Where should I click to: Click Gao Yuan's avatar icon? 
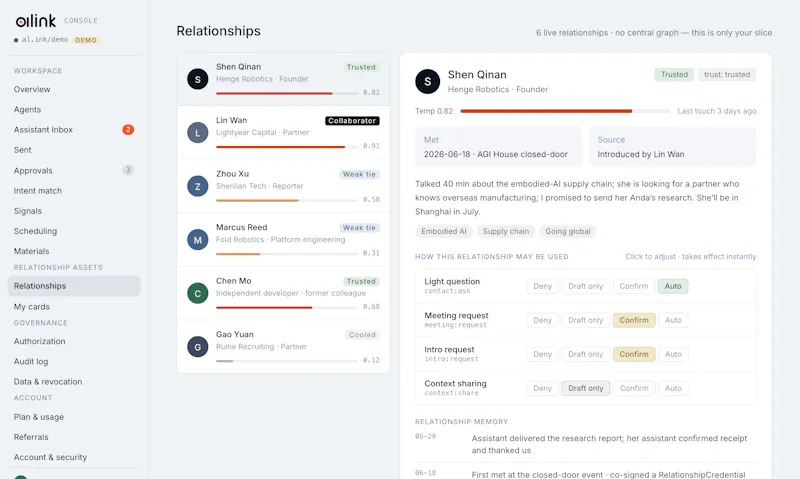(197, 347)
